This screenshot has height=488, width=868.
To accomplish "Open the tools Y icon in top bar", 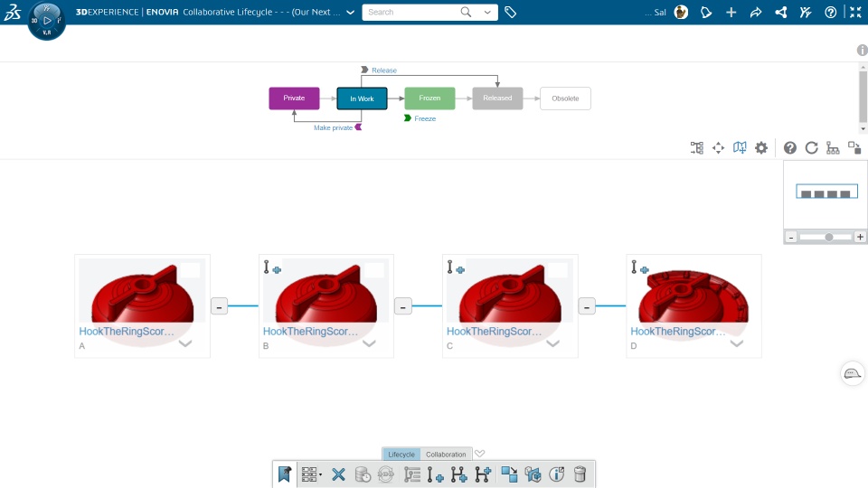I will [x=806, y=12].
